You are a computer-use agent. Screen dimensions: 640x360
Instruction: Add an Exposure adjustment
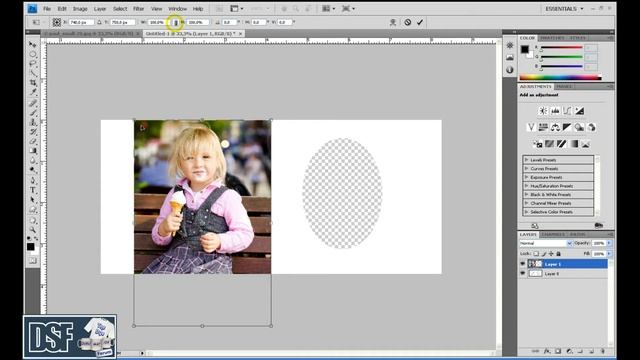(580, 111)
